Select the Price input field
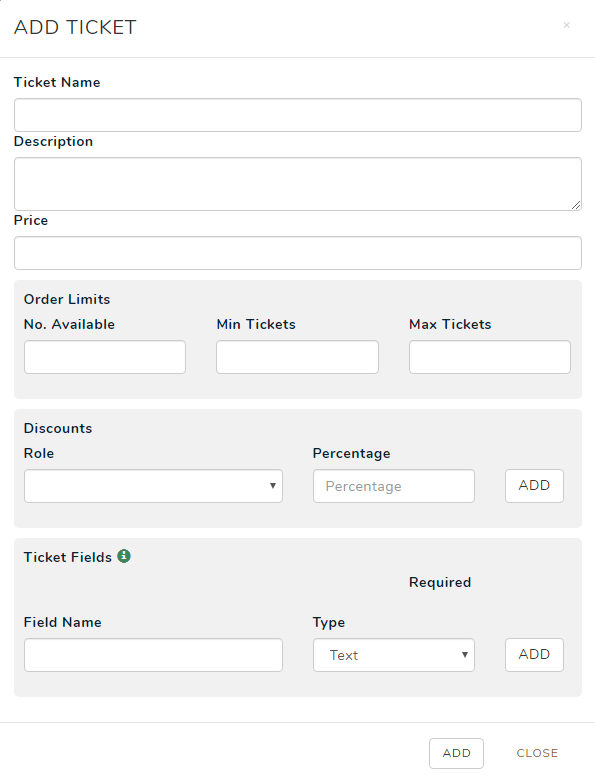 pyautogui.click(x=298, y=253)
